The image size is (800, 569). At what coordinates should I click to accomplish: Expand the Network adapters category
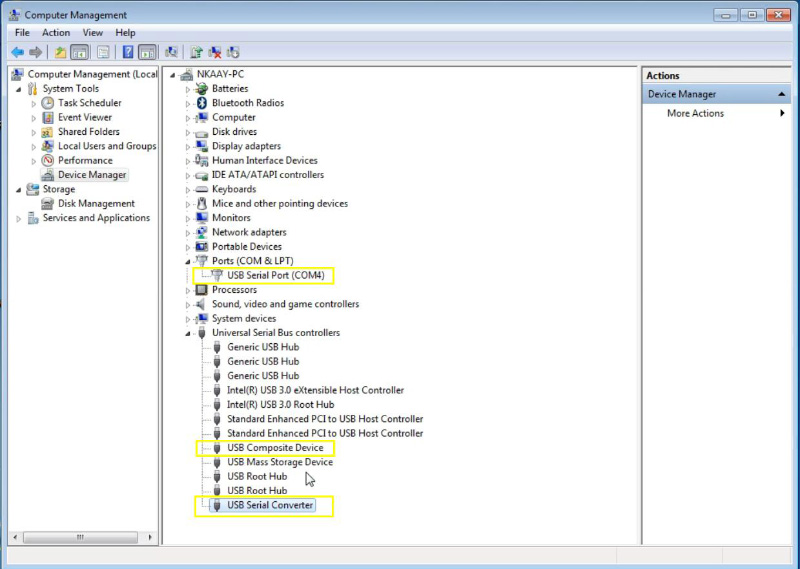[x=187, y=233]
